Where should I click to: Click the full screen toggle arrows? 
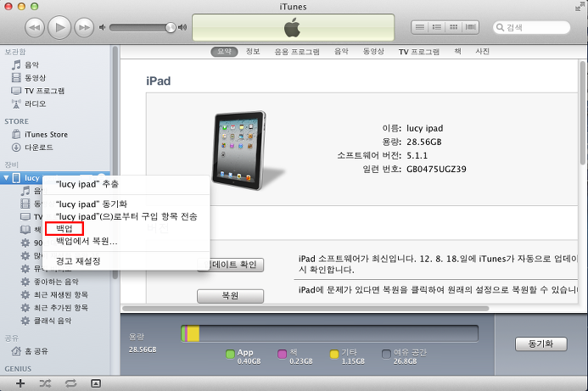(x=580, y=7)
